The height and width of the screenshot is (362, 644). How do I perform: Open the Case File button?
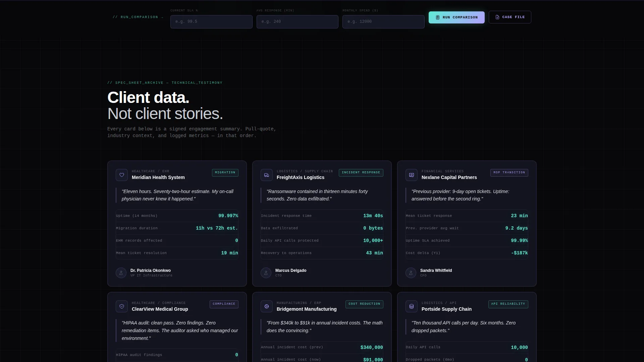tap(510, 17)
